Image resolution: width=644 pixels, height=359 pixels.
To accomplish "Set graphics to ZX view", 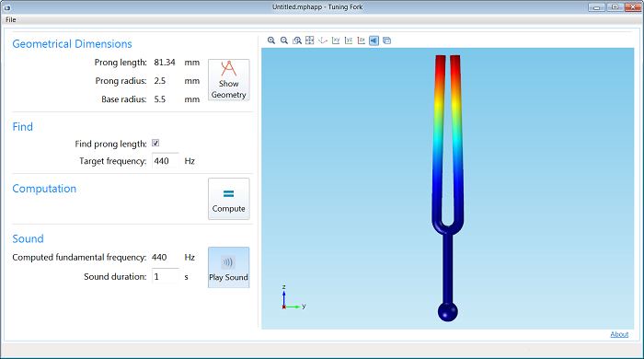I will (362, 41).
